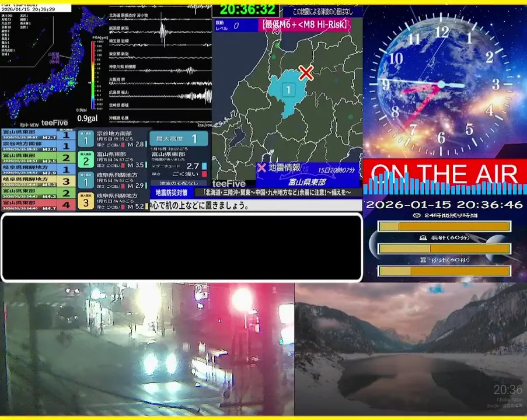Click the red square beside depth ごく浅い

[204, 174]
